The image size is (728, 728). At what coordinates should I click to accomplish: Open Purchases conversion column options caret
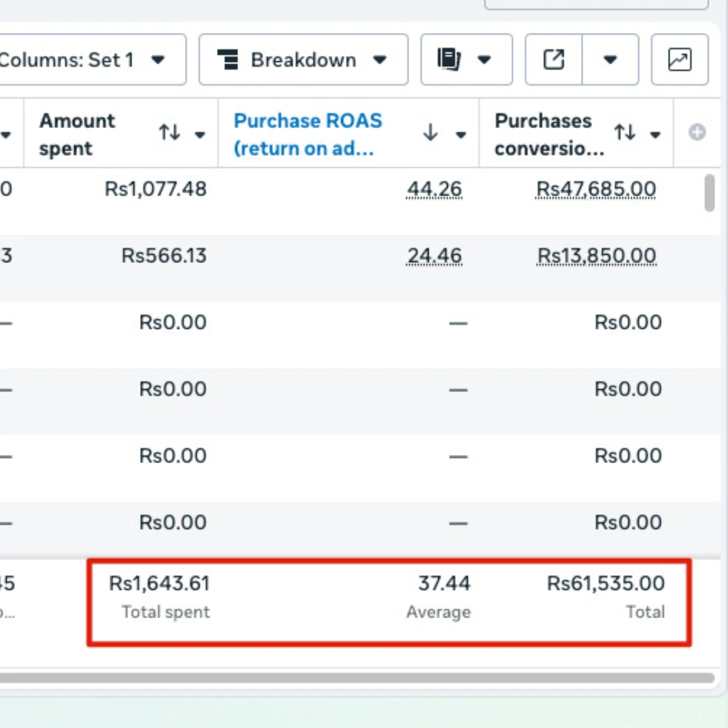pyautogui.click(x=655, y=135)
